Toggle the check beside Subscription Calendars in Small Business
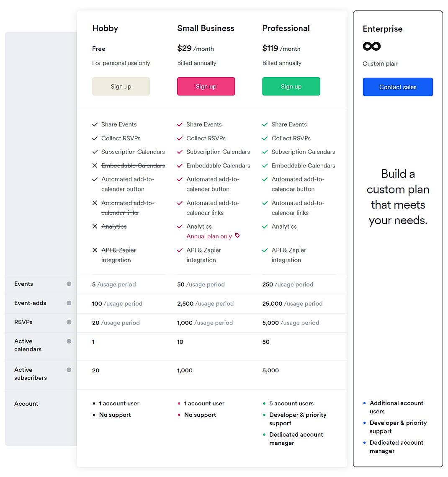448x477 pixels. pyautogui.click(x=180, y=152)
